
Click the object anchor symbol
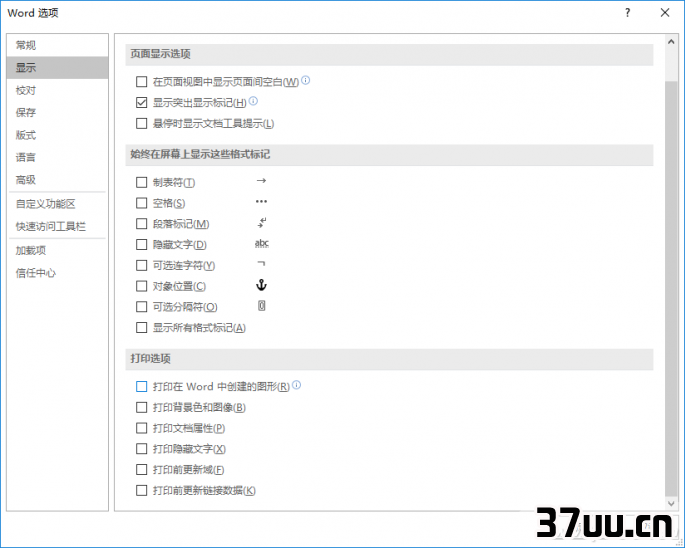coord(261,285)
